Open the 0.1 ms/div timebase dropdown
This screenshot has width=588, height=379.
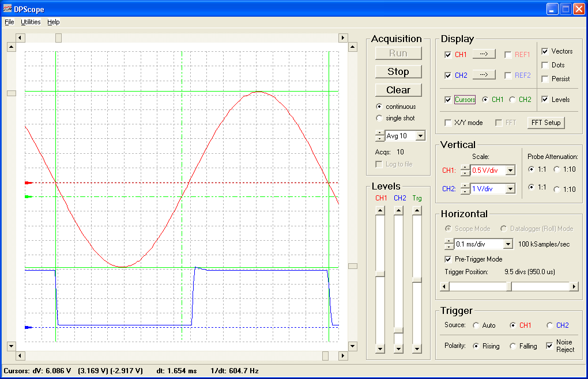point(508,243)
